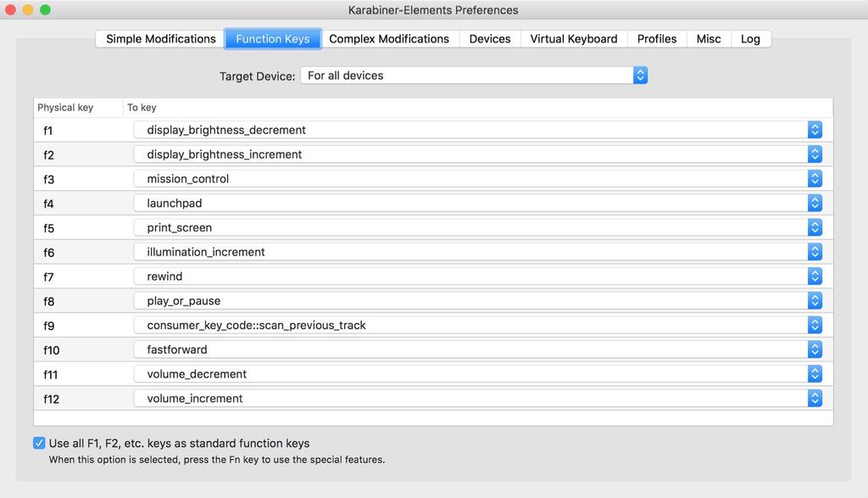Expand the f2 display_brightness_increment dropdown
This screenshot has width=868, height=498.
point(478,154)
